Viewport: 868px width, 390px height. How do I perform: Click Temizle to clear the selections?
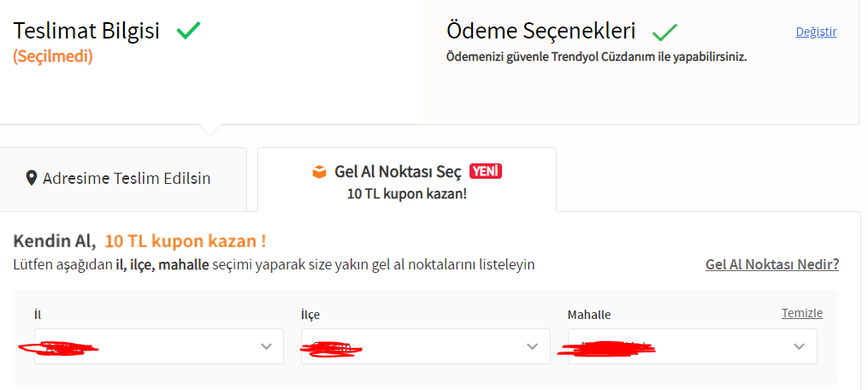[801, 313]
